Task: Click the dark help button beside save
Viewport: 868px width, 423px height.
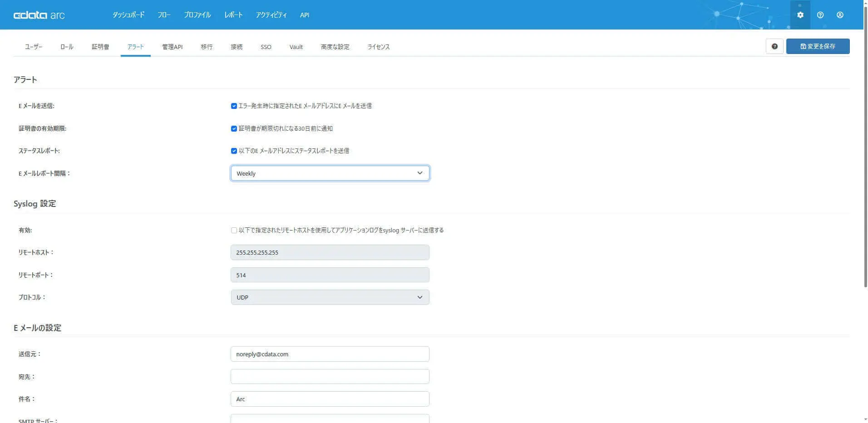Action: (x=774, y=46)
